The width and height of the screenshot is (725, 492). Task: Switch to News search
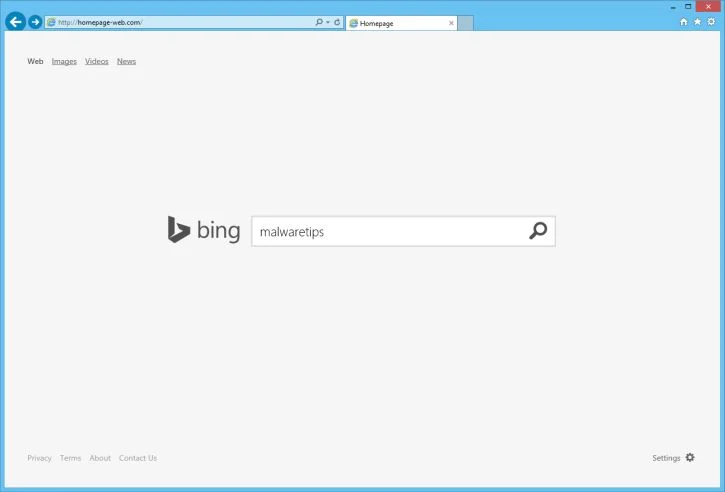click(126, 61)
